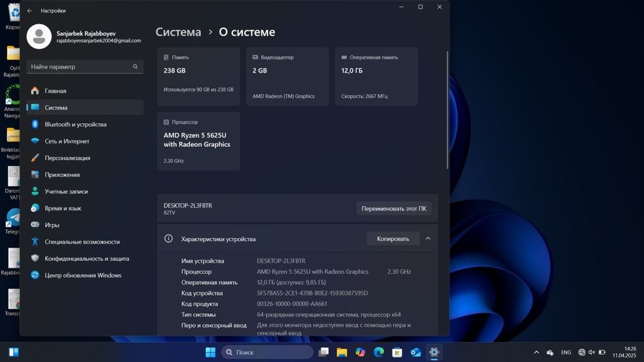Open File Explorer from the taskbar
644x362 pixels.
342,352
